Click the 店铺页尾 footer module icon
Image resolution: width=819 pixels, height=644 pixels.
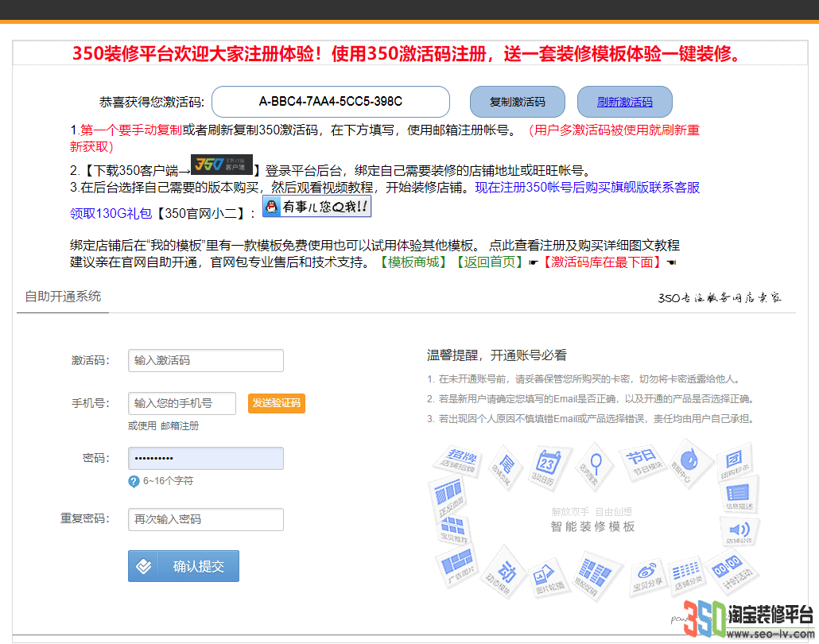[507, 467]
